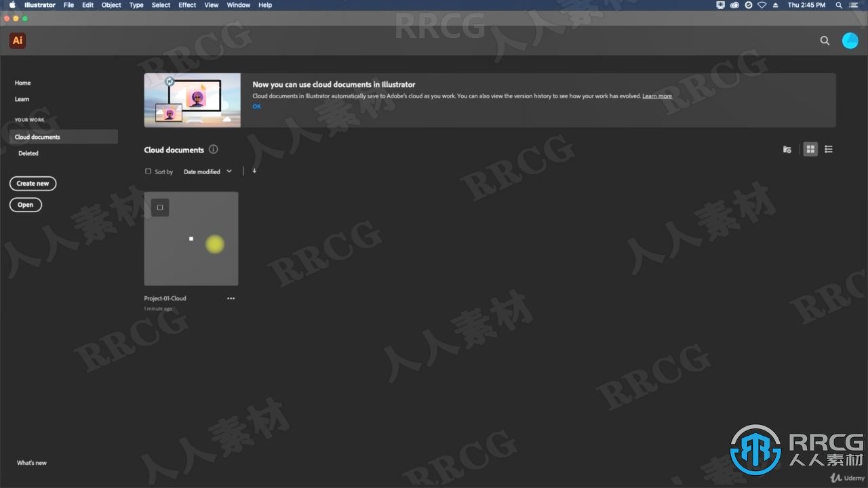Open the Type menu
This screenshot has width=868, height=488.
(x=136, y=5)
